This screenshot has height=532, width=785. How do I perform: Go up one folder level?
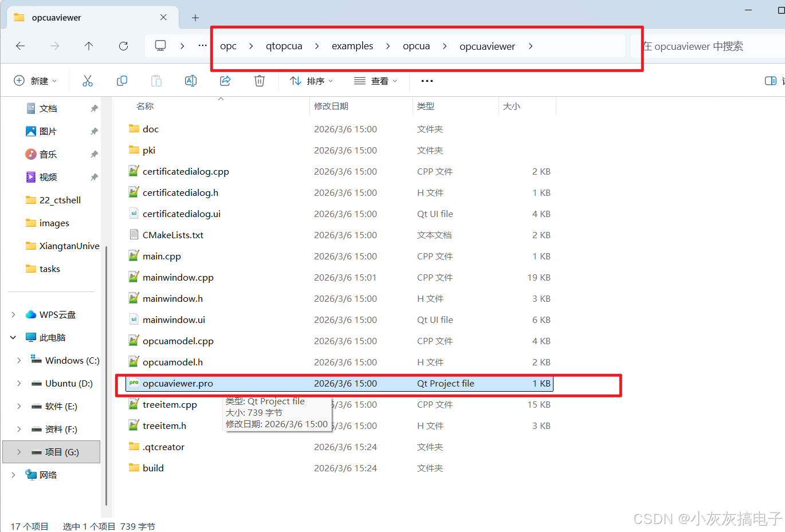89,46
